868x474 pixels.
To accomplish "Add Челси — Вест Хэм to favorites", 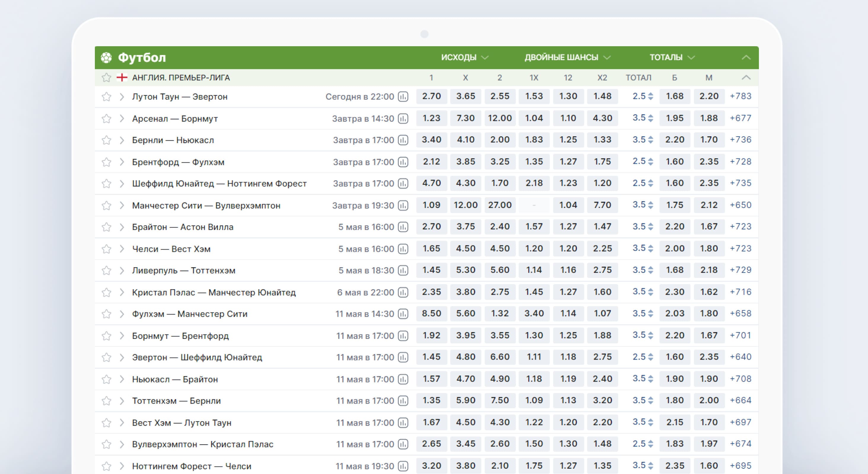I will (x=106, y=249).
